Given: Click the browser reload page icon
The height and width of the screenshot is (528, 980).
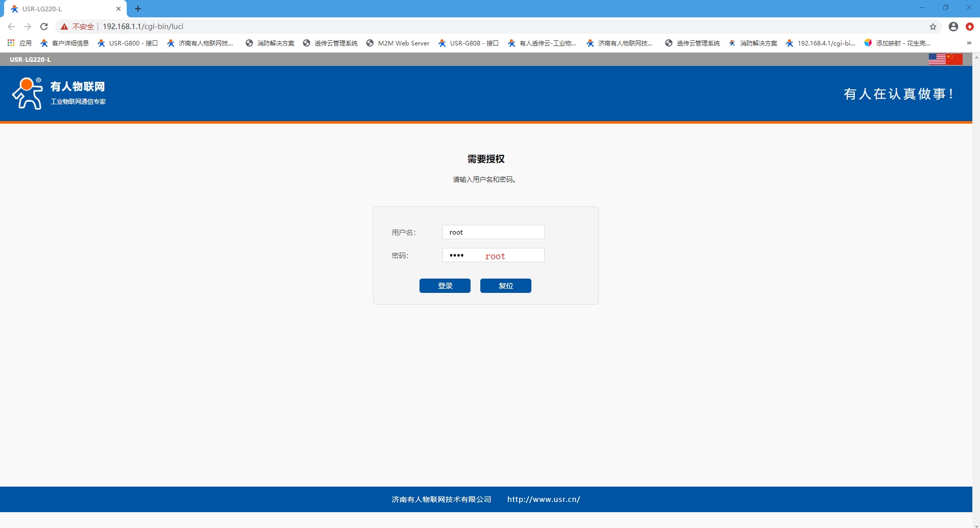Looking at the screenshot, I should 44,27.
